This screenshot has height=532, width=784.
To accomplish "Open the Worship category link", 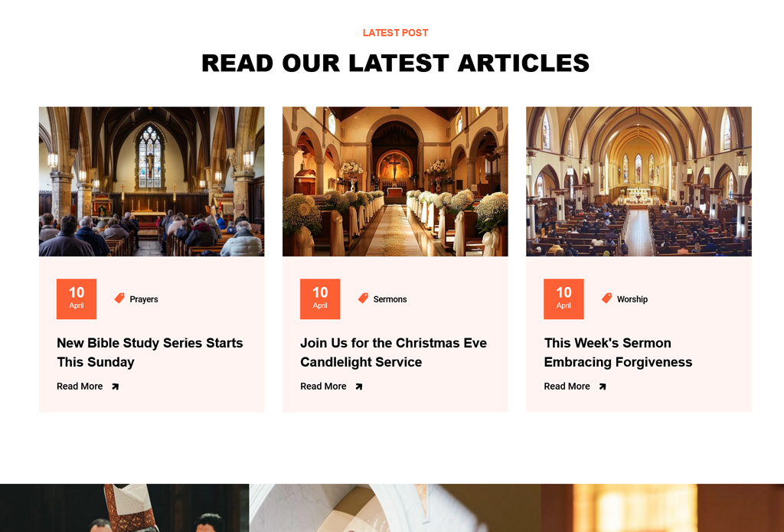I will (632, 299).
